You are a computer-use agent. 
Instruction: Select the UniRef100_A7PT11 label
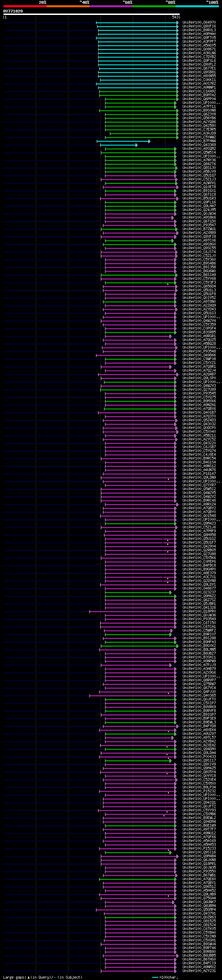[199, 106]
